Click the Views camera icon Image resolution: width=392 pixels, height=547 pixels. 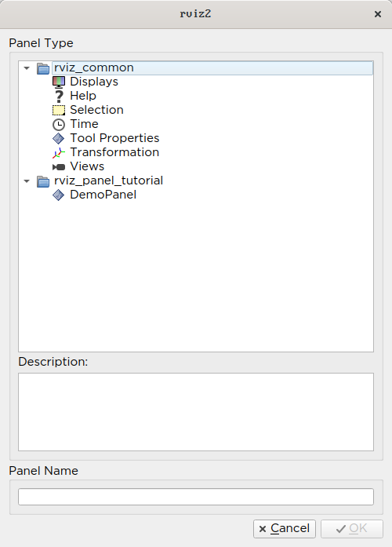point(59,167)
